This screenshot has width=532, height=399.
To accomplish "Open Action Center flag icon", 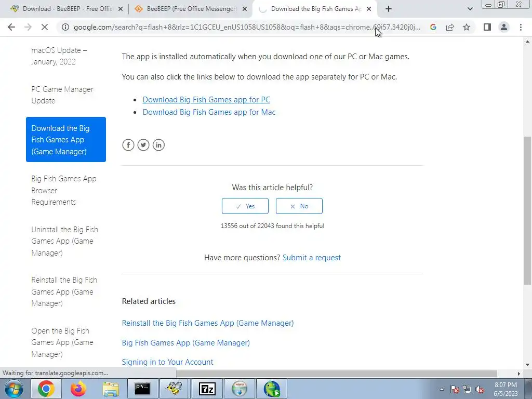I will click(455, 390).
